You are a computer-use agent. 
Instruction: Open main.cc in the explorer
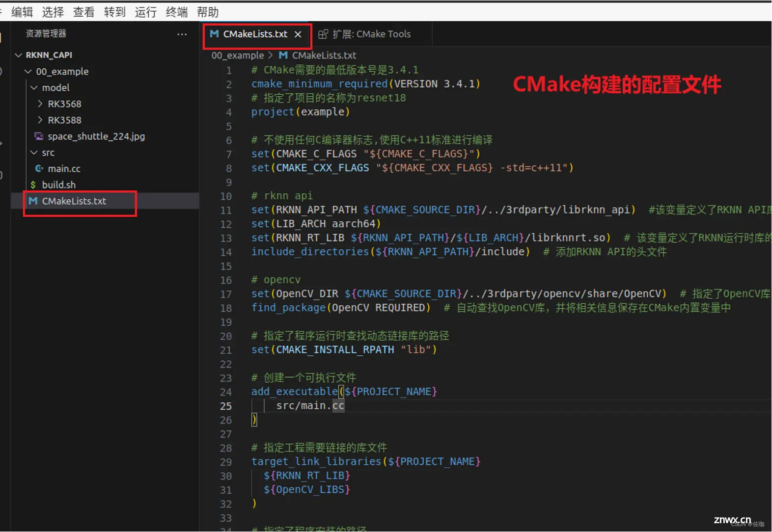[x=64, y=168]
